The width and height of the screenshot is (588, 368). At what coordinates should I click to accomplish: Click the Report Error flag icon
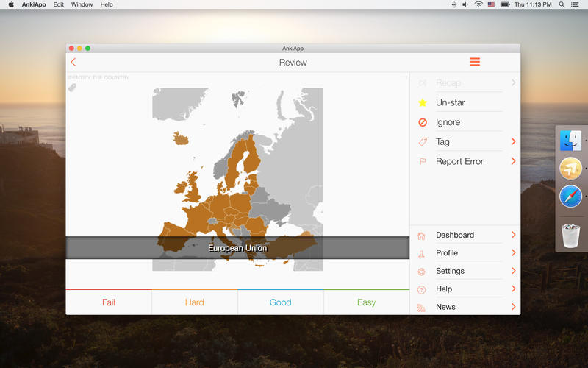tap(423, 162)
